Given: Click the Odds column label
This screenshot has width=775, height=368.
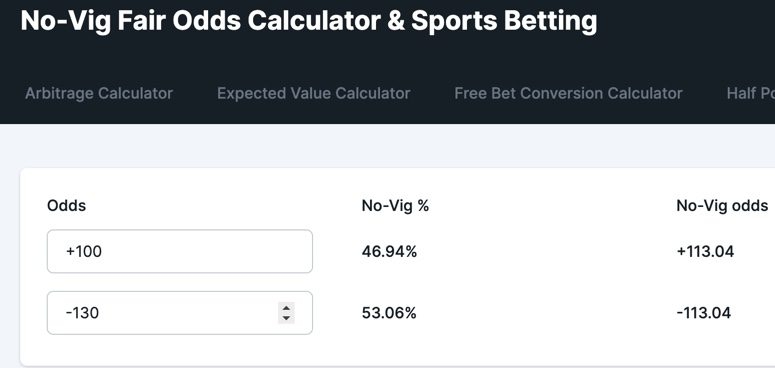Looking at the screenshot, I should 66,205.
